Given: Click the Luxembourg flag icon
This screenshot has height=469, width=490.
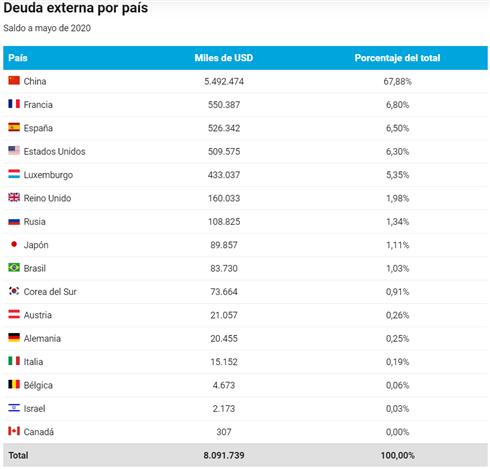Looking at the screenshot, I should point(14,174).
